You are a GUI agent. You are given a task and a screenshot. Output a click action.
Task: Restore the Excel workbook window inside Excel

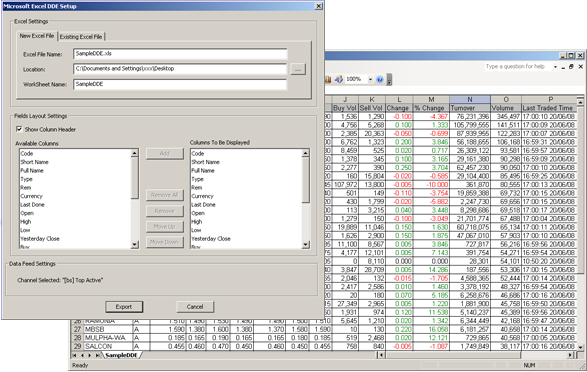(x=571, y=67)
